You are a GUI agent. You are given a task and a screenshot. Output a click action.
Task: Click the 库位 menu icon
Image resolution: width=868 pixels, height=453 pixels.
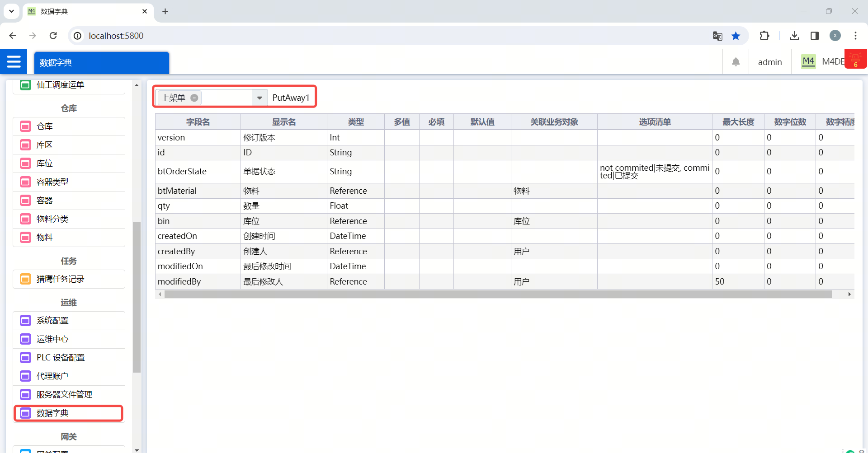(x=26, y=163)
